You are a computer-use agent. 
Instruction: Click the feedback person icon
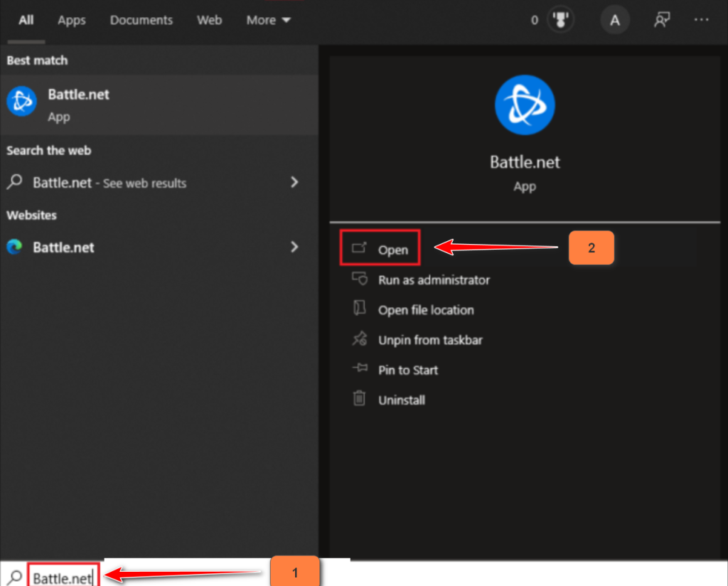[662, 20]
